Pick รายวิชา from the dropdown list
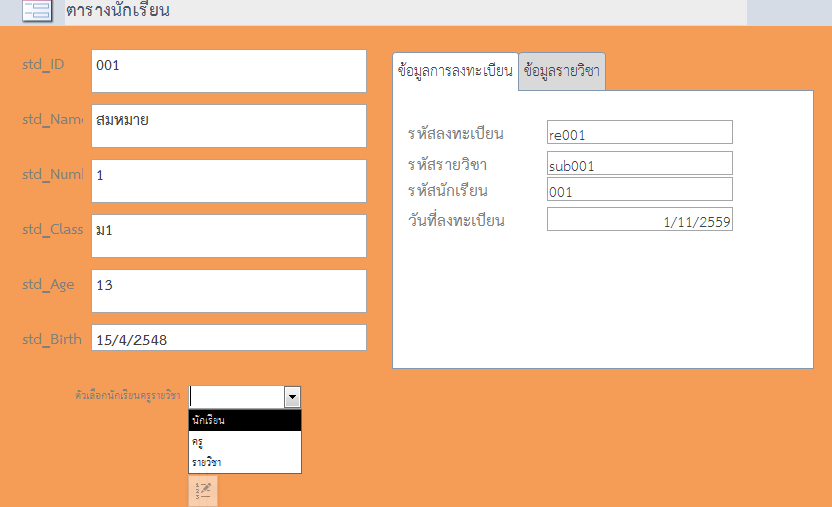This screenshot has width=832, height=507. pyautogui.click(x=244, y=462)
